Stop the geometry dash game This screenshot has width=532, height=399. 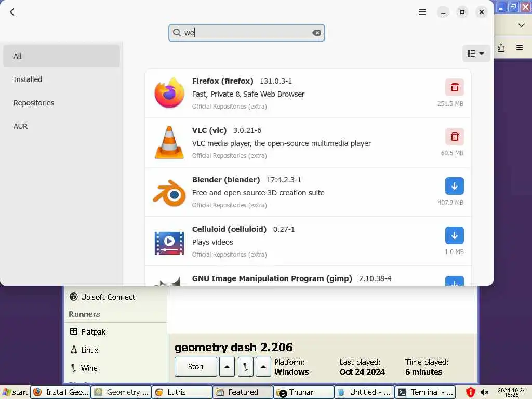pos(195,367)
